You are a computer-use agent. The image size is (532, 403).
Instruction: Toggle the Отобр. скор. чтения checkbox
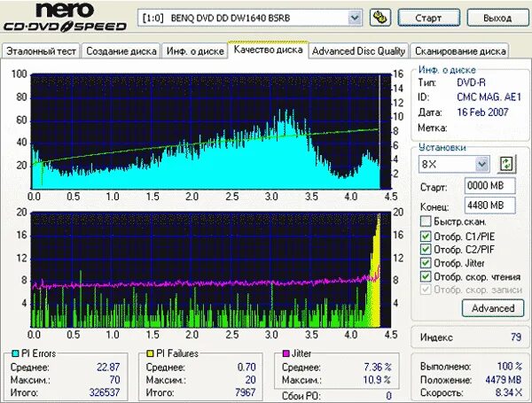(425, 276)
